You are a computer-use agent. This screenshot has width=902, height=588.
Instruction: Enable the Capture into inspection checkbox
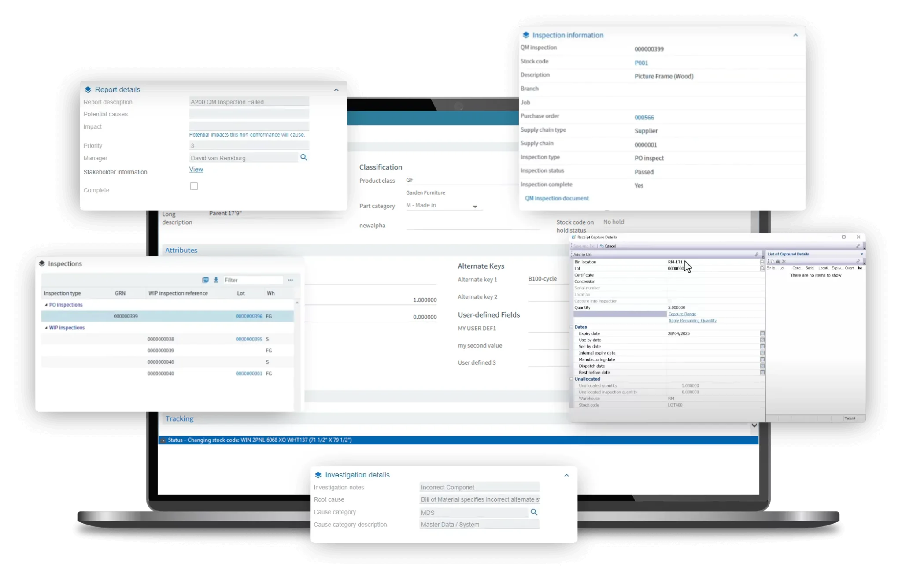[669, 301]
